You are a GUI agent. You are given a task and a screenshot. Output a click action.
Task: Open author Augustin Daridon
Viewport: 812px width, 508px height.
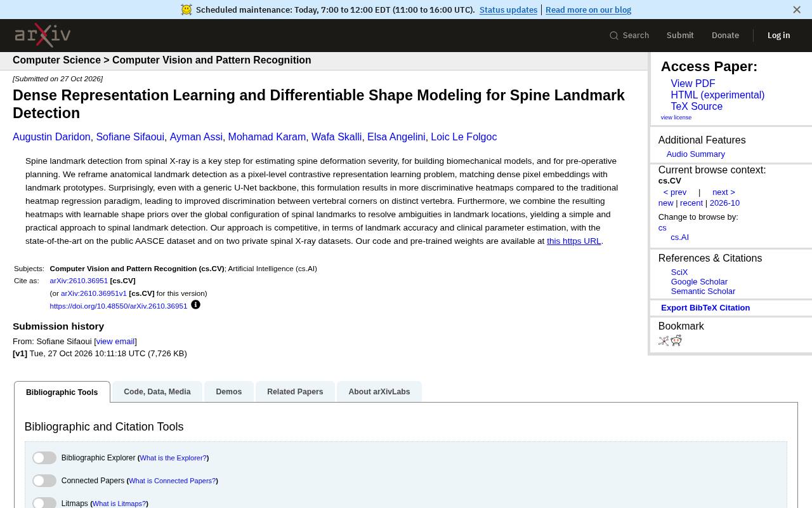click(51, 137)
